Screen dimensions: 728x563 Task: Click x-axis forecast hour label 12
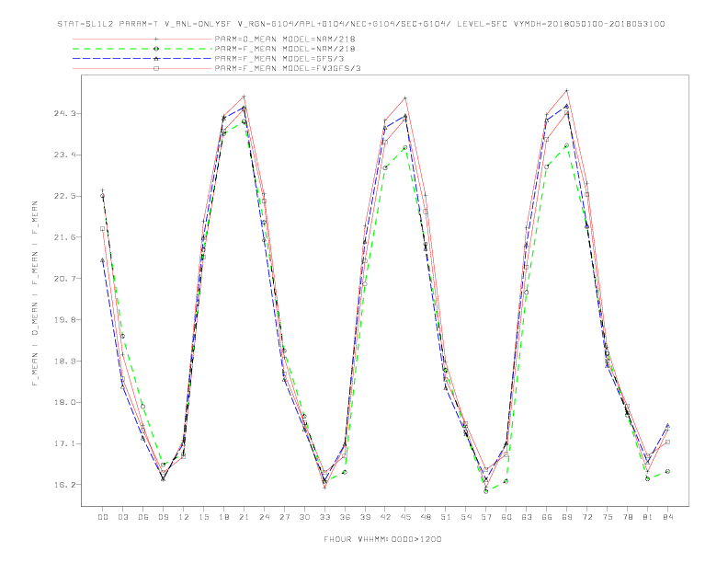click(x=184, y=517)
